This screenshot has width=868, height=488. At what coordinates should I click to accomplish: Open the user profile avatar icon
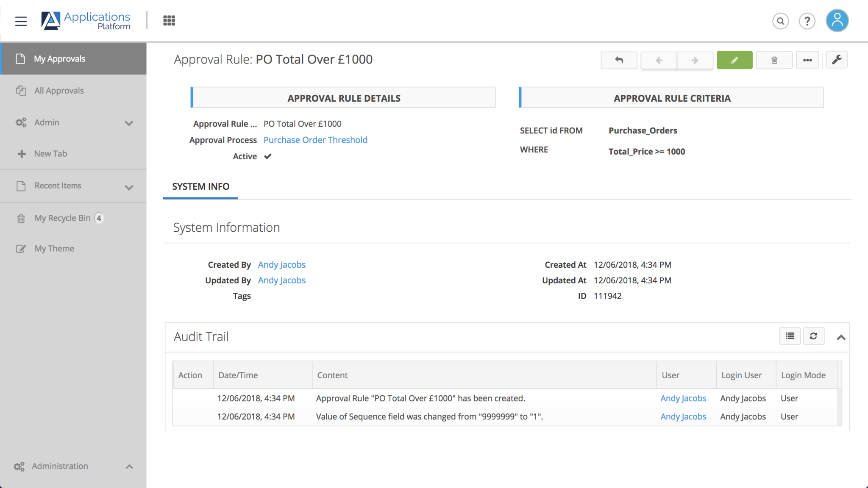tap(836, 20)
